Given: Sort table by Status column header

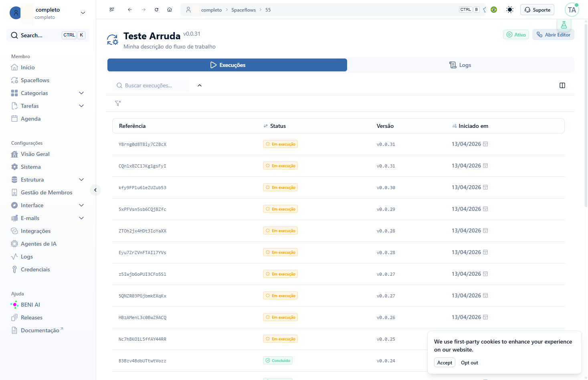Looking at the screenshot, I should click(275, 126).
